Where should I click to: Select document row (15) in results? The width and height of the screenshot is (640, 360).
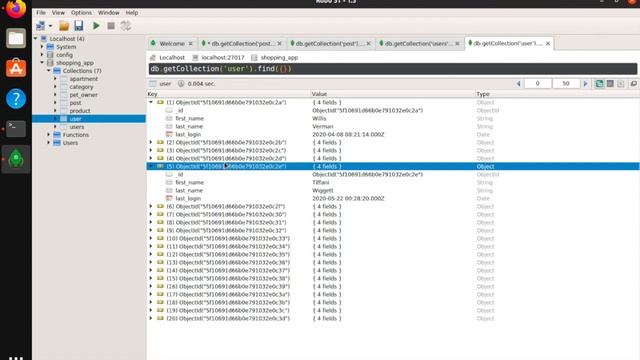coord(393,278)
